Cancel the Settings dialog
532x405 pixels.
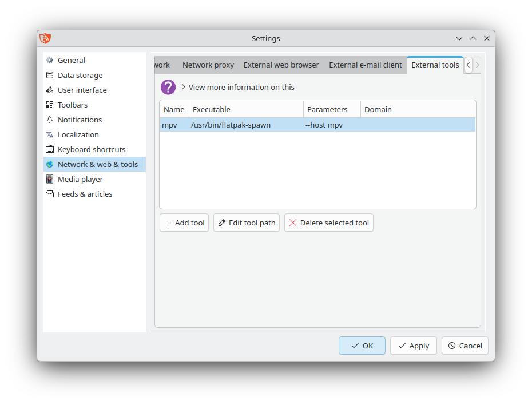click(465, 346)
